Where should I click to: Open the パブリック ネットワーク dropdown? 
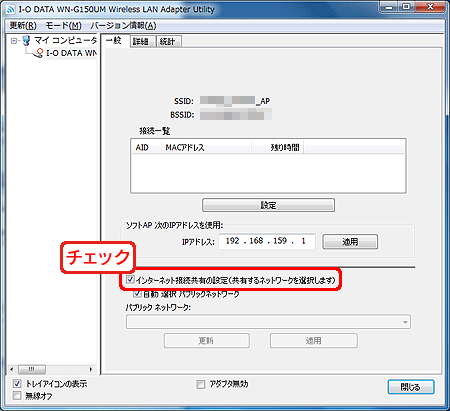(268, 322)
